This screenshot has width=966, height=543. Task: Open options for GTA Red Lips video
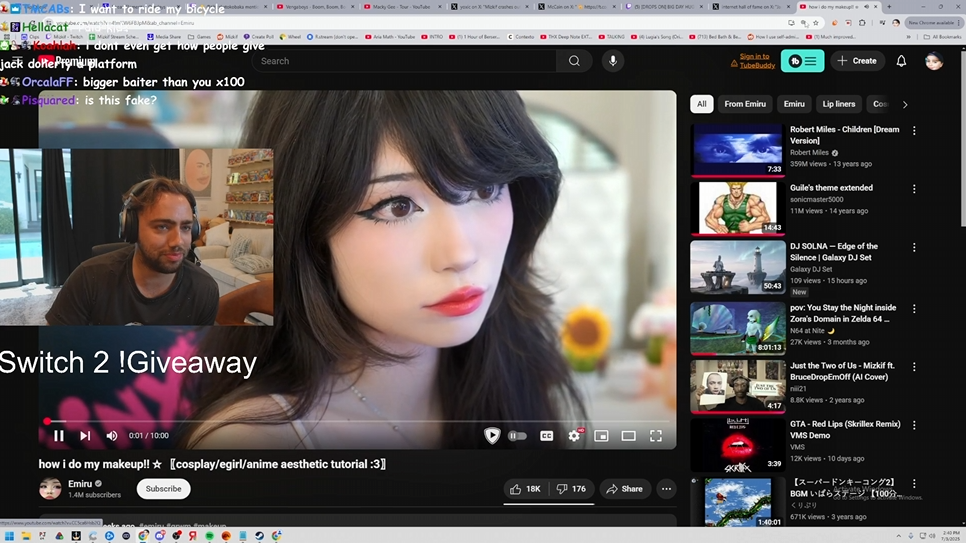pos(914,425)
